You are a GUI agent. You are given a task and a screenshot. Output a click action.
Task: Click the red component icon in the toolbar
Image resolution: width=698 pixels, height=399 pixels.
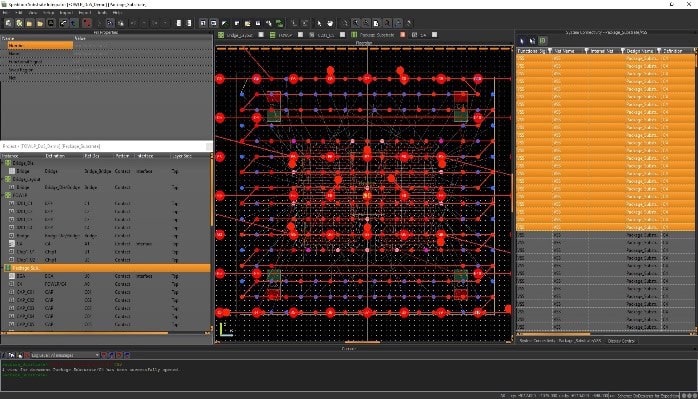point(87,23)
